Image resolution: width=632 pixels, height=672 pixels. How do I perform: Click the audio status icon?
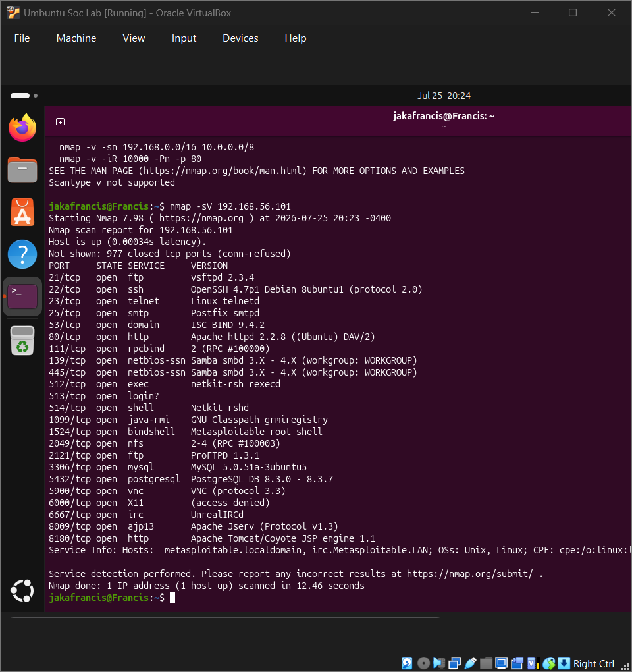(439, 663)
